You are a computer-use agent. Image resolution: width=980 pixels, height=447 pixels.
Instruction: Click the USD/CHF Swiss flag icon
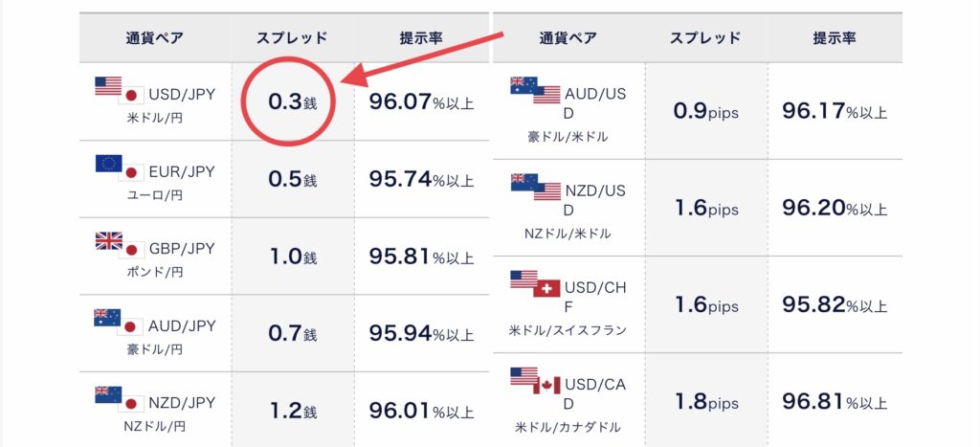[x=546, y=288]
